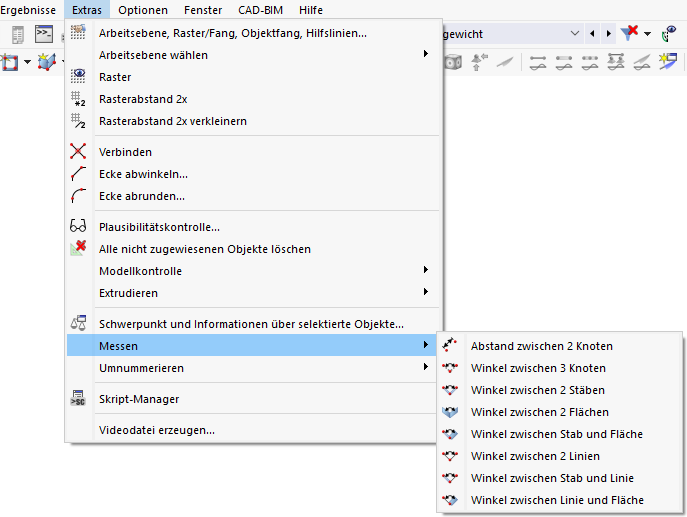Click Winkel zwischen Stab und Linie icon

click(x=450, y=478)
